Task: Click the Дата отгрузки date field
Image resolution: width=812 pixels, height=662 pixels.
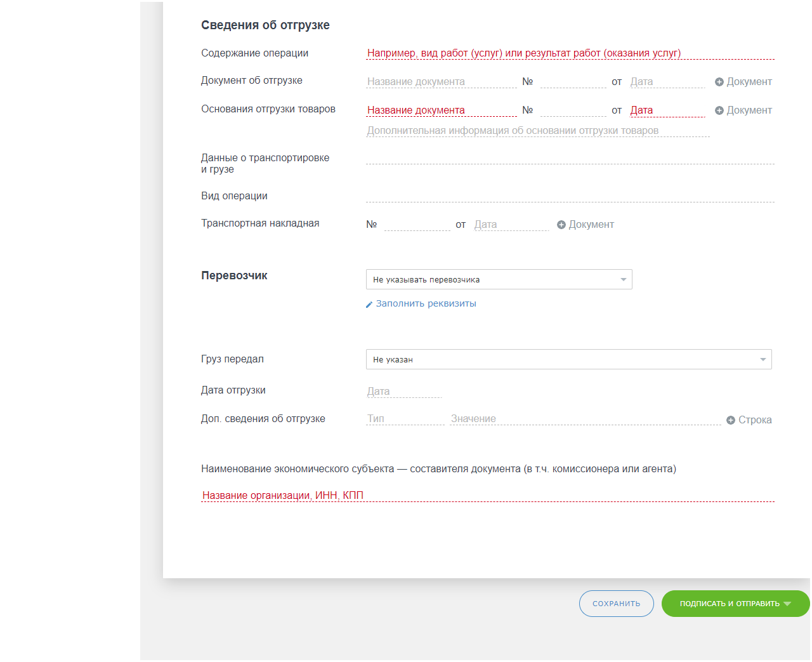Action: click(404, 392)
